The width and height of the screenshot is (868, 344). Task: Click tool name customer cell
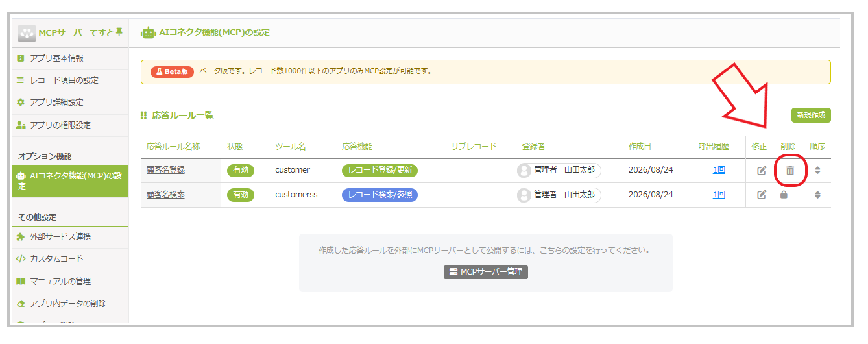(293, 170)
